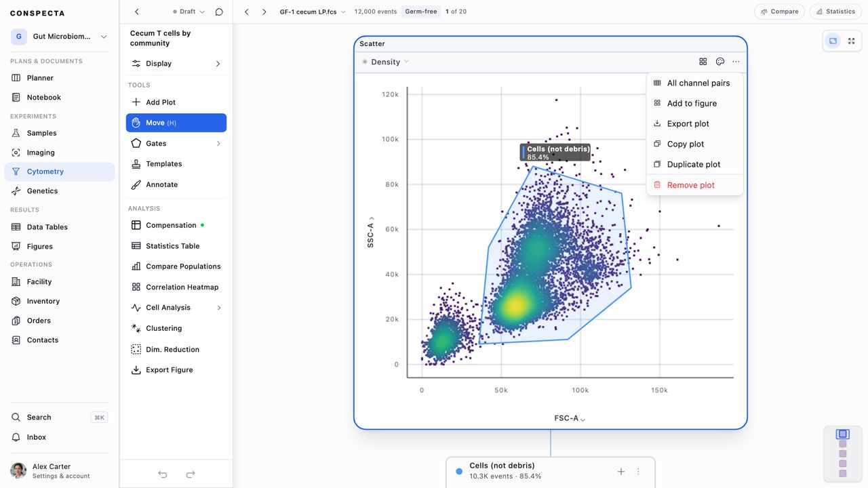The image size is (868, 488).
Task: Open the Density plot type dropdown
Action: pyautogui.click(x=385, y=62)
